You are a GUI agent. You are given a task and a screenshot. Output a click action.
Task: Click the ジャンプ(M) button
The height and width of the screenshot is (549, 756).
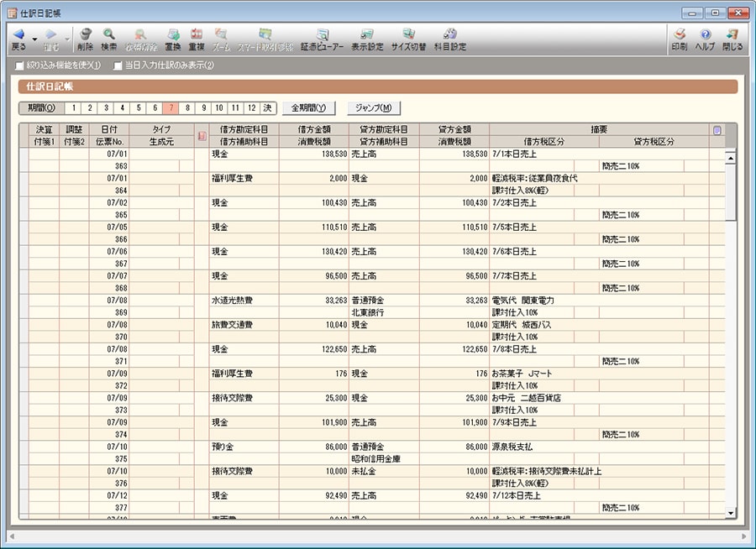pyautogui.click(x=374, y=108)
